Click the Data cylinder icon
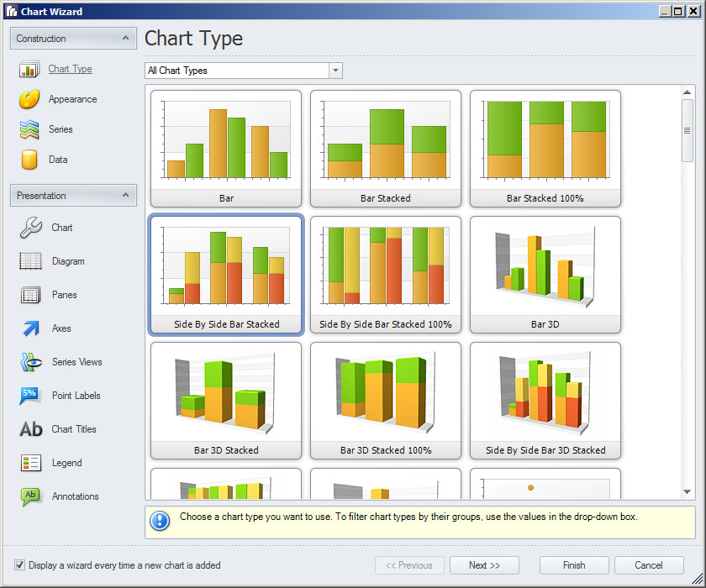Viewport: 706px width, 588px height. pos(29,160)
